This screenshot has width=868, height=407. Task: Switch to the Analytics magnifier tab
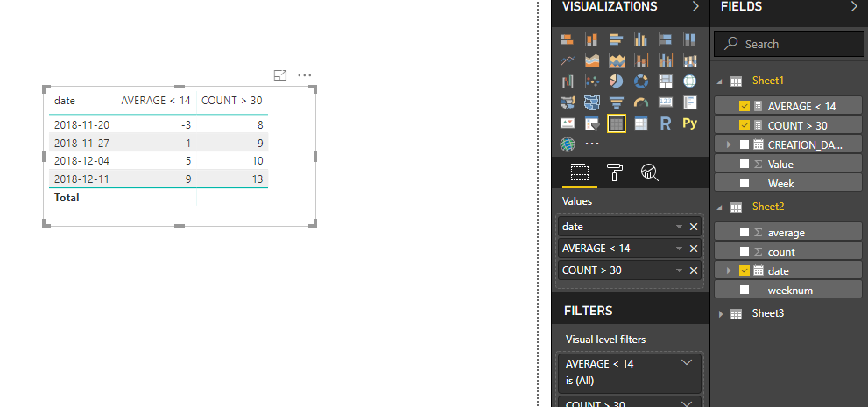[650, 172]
